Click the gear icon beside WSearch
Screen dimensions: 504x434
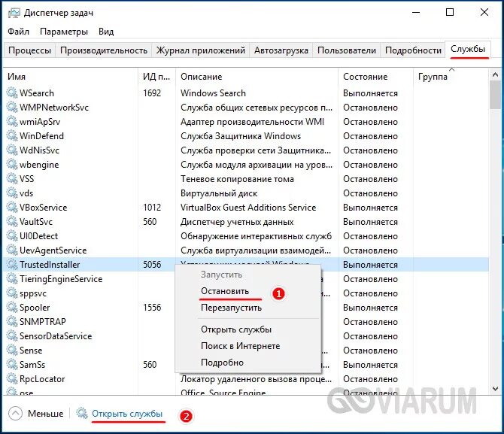[12, 93]
